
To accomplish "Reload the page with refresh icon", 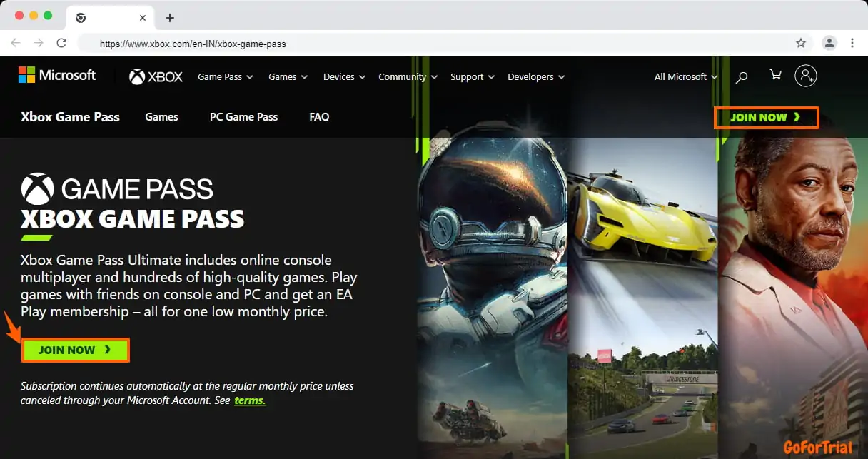I will click(x=61, y=43).
